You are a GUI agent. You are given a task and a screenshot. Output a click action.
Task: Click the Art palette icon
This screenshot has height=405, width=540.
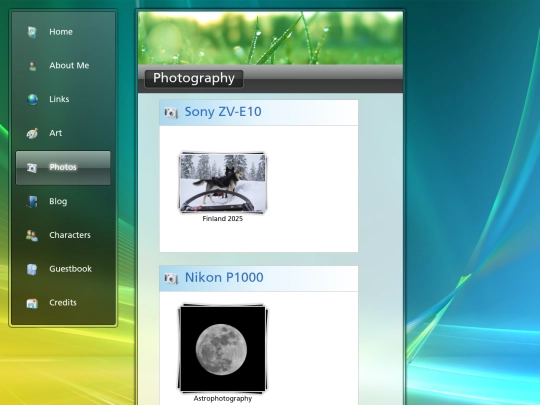(32, 133)
